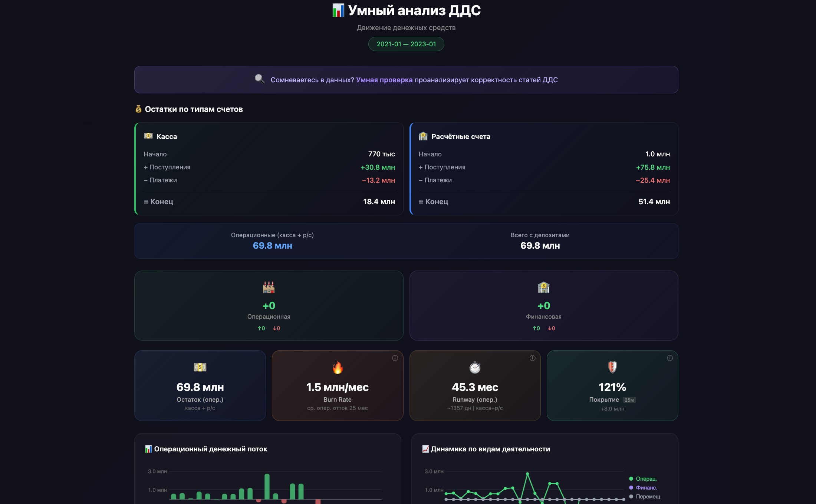Image resolution: width=816 pixels, height=504 pixels.
Task: Select the Расчётные счета account card
Action: (544, 169)
